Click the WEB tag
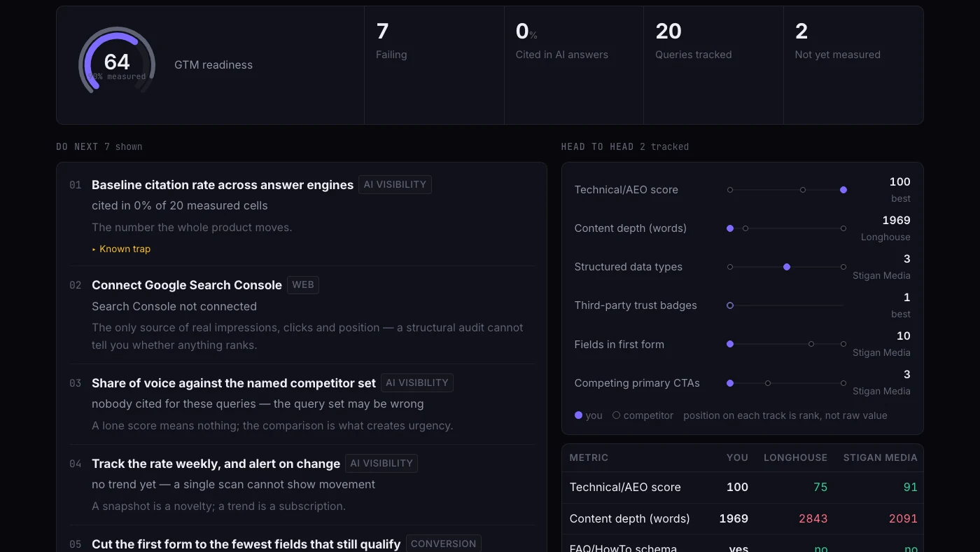Screen dimensions: 980x552 pos(303,284)
